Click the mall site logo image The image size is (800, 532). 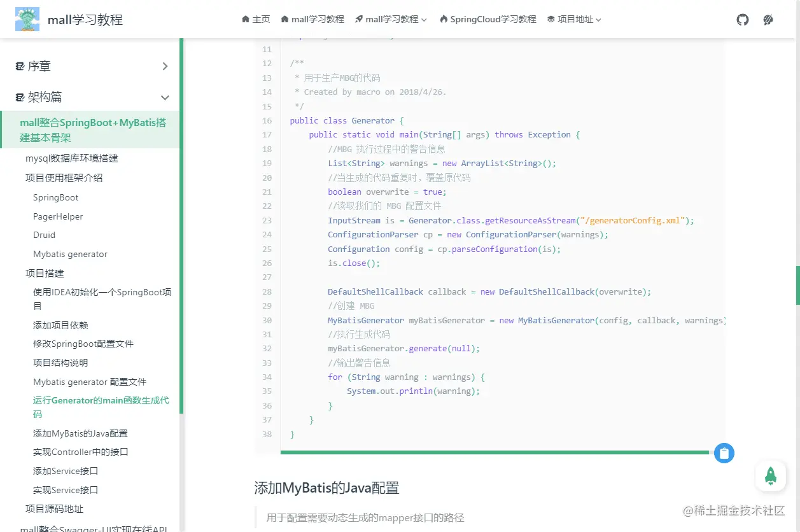[x=27, y=20]
